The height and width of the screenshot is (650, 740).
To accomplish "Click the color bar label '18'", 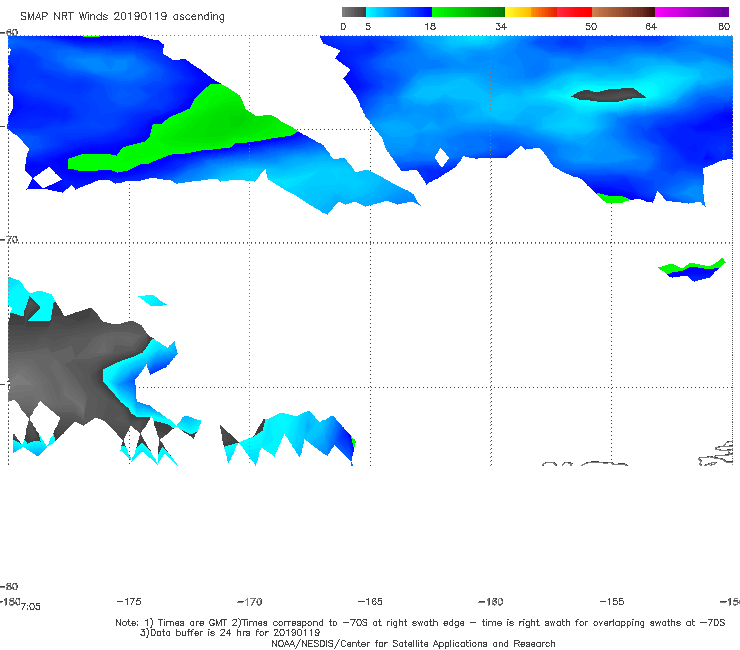I will point(430,26).
